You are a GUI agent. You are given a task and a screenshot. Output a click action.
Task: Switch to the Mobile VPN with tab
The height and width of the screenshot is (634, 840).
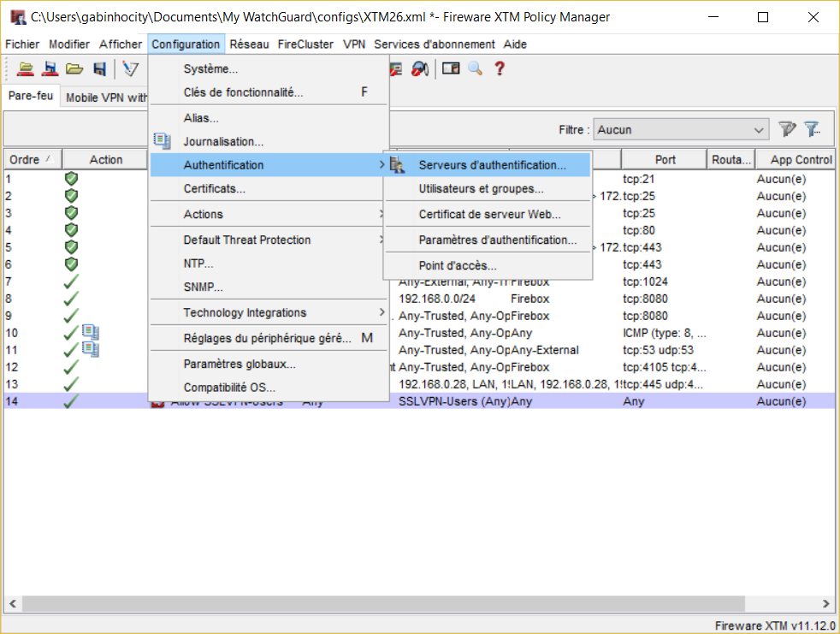coord(105,98)
